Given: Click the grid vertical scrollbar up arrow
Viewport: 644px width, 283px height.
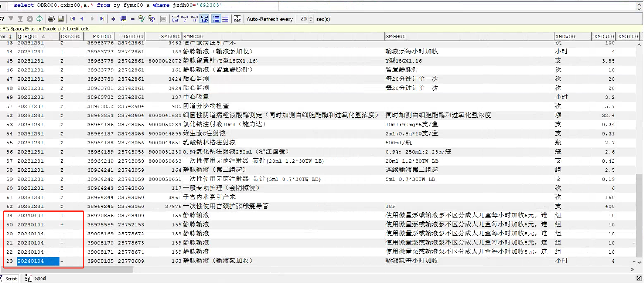Looking at the screenshot, I should [639, 45].
